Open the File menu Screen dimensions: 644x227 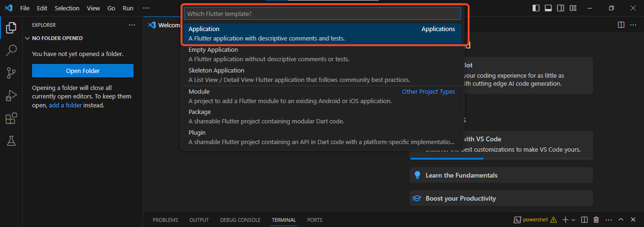click(25, 8)
